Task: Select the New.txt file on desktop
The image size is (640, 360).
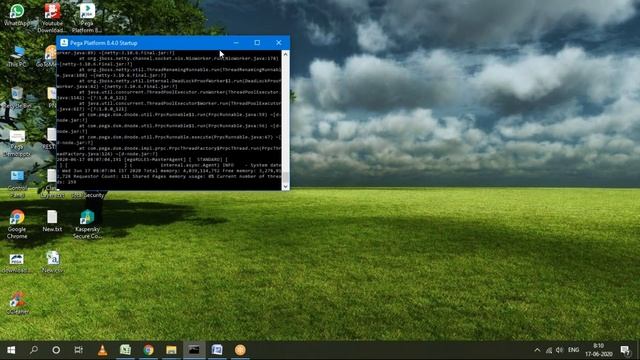Action: pyautogui.click(x=52, y=221)
